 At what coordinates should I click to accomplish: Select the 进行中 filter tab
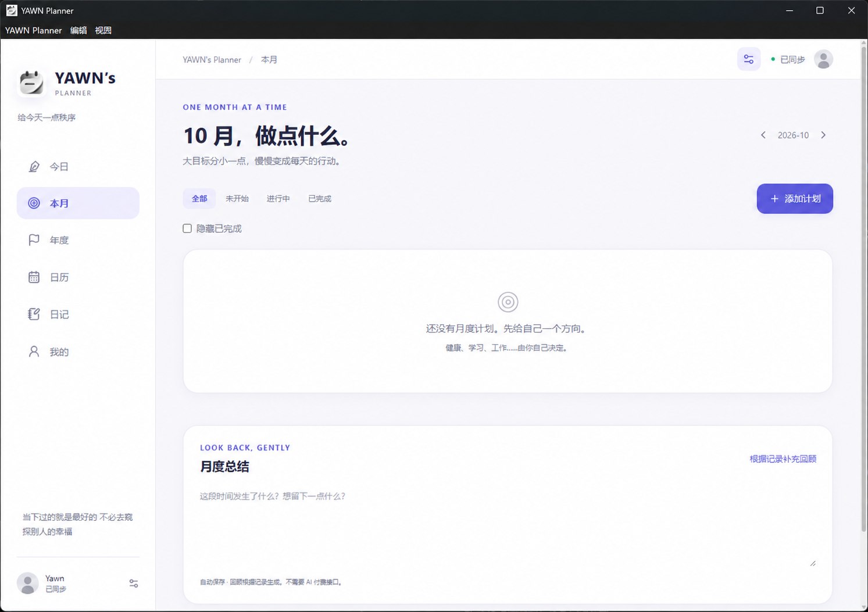(x=278, y=199)
